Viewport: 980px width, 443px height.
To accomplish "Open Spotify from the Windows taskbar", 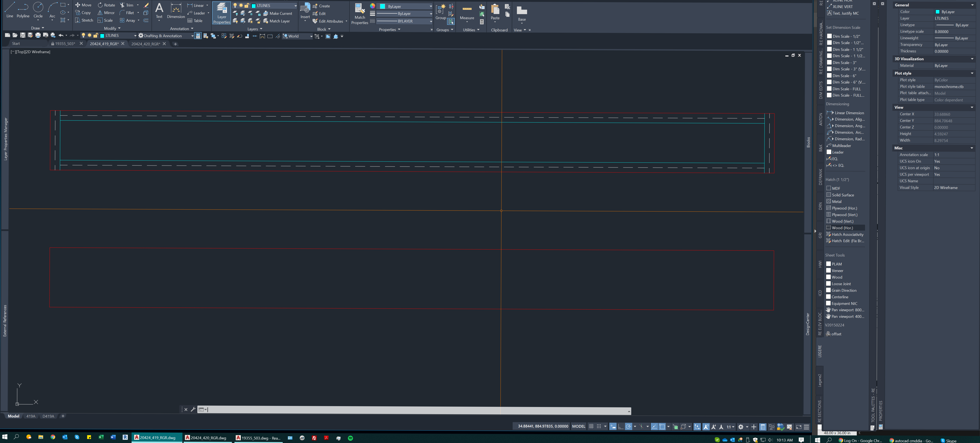I will tap(350, 438).
